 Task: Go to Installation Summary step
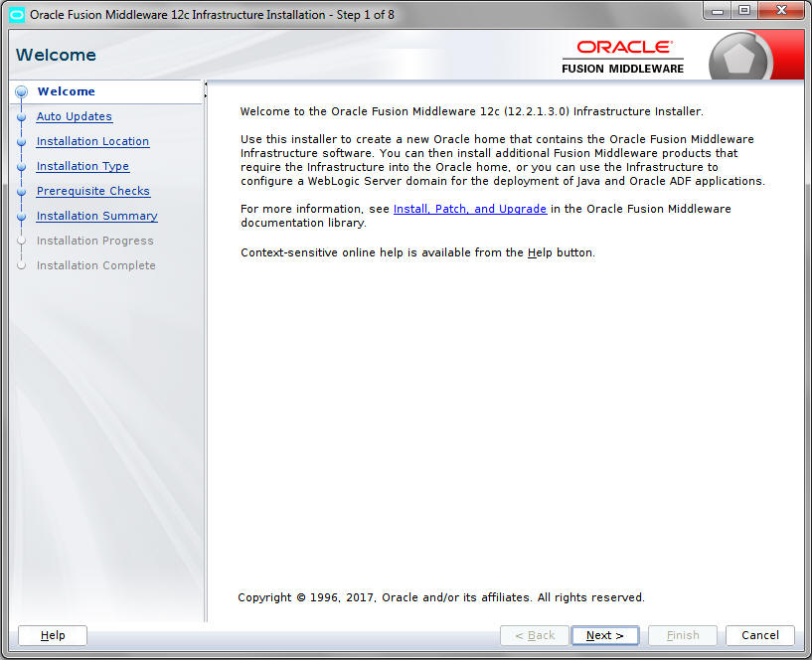point(96,216)
